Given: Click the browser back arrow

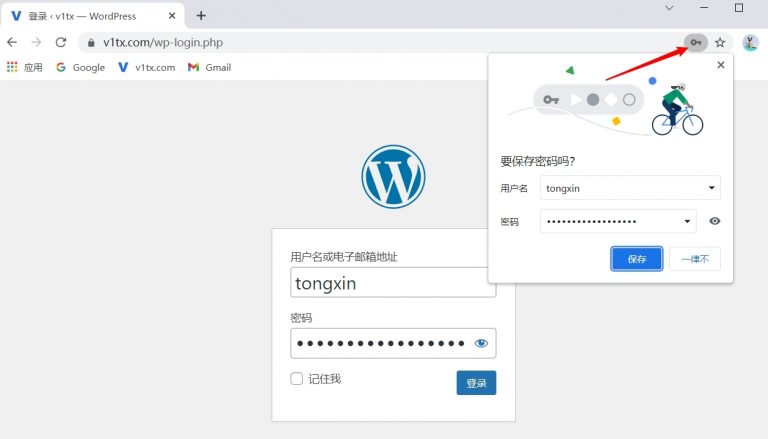Looking at the screenshot, I should click(x=12, y=43).
